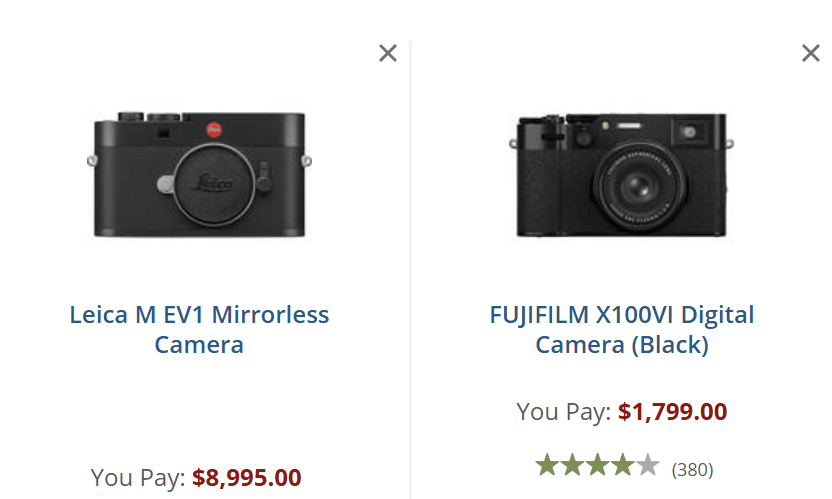Viewport: 832px width, 499px height.
Task: Click the third green rating star
Action: [597, 465]
